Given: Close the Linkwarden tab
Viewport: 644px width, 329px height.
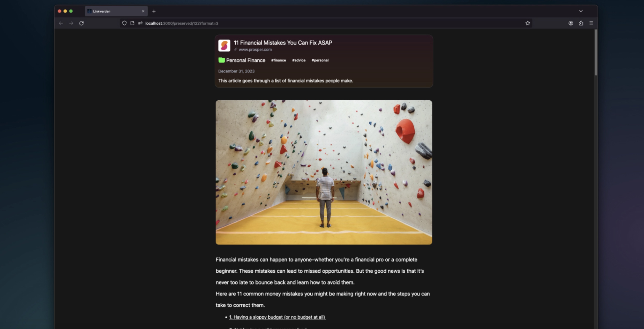Looking at the screenshot, I should click(143, 11).
